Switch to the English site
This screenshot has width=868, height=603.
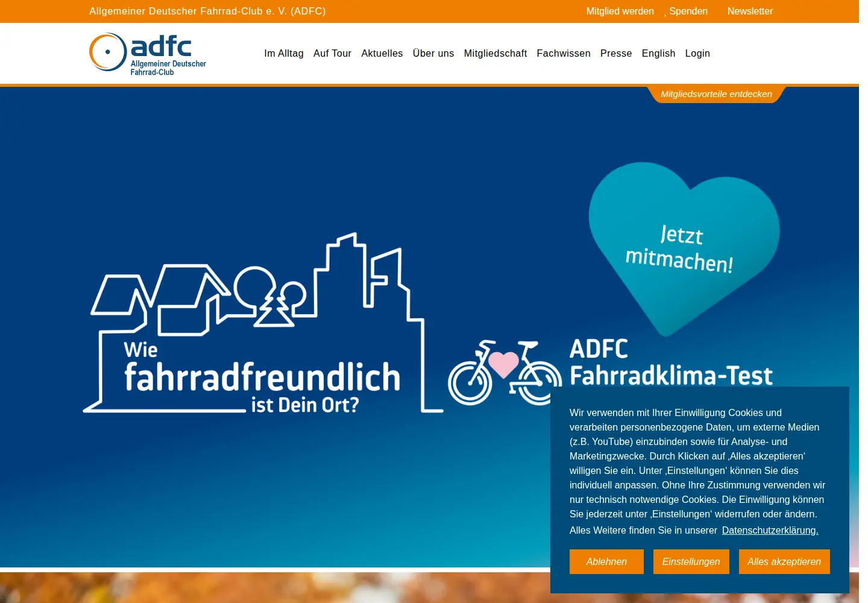658,53
